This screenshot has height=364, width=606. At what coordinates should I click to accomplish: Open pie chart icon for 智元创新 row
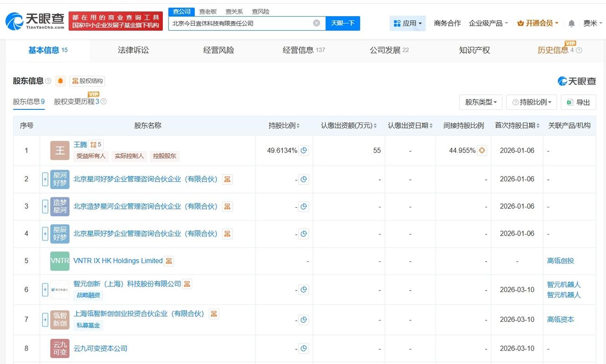304,290
